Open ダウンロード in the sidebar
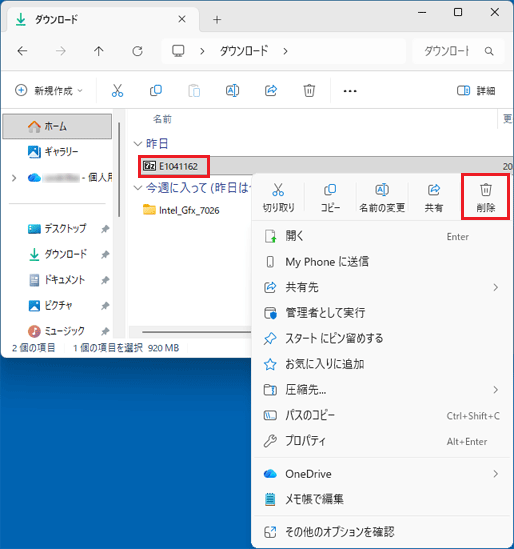The height and width of the screenshot is (549, 514). point(57,254)
